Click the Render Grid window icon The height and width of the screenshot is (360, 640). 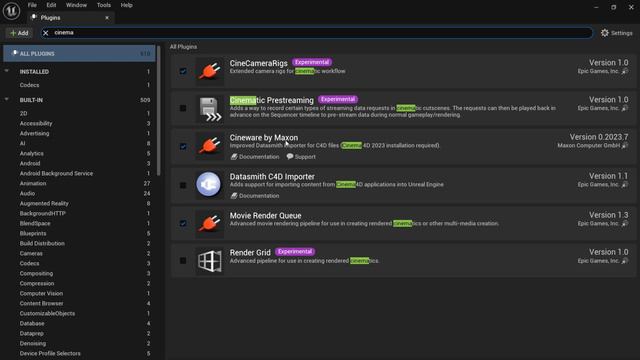pos(209,261)
